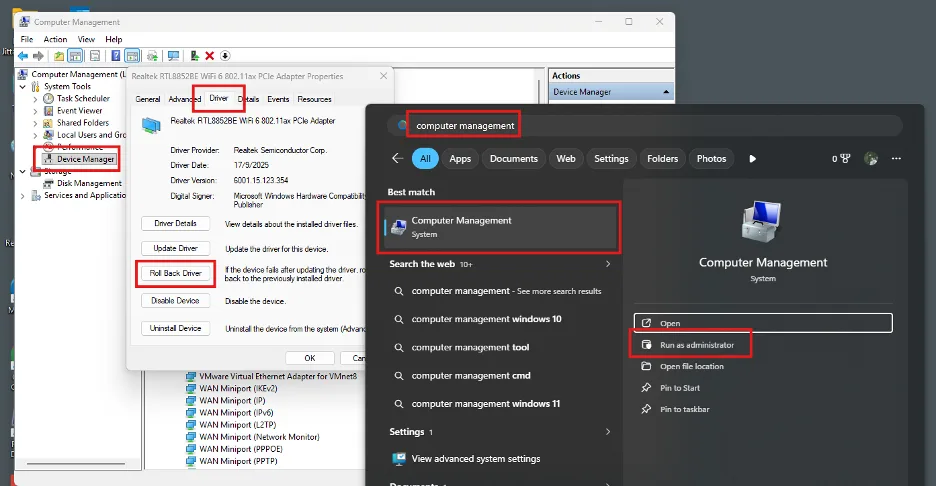Screen dimensions: 936x486
Task: Open the View menu
Action: tap(86, 39)
